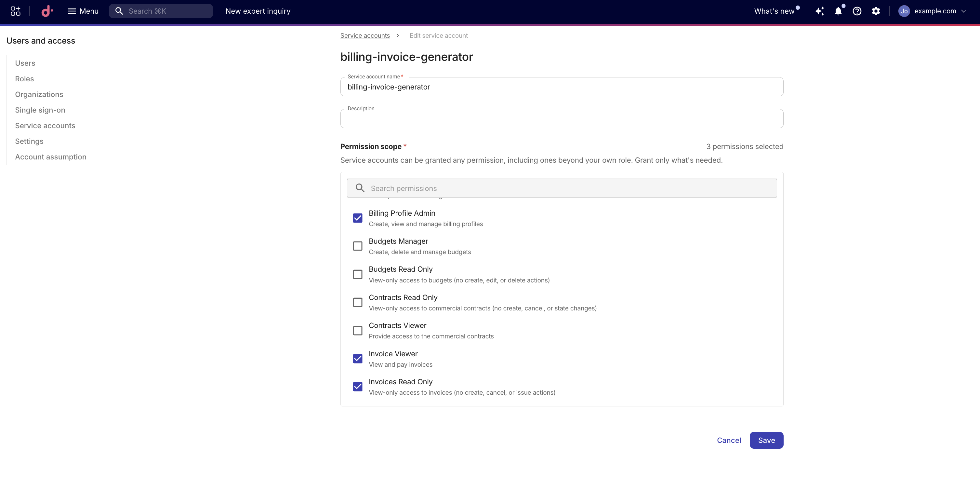The image size is (980, 492).
Task: Go to Users in sidebar
Action: [25, 63]
